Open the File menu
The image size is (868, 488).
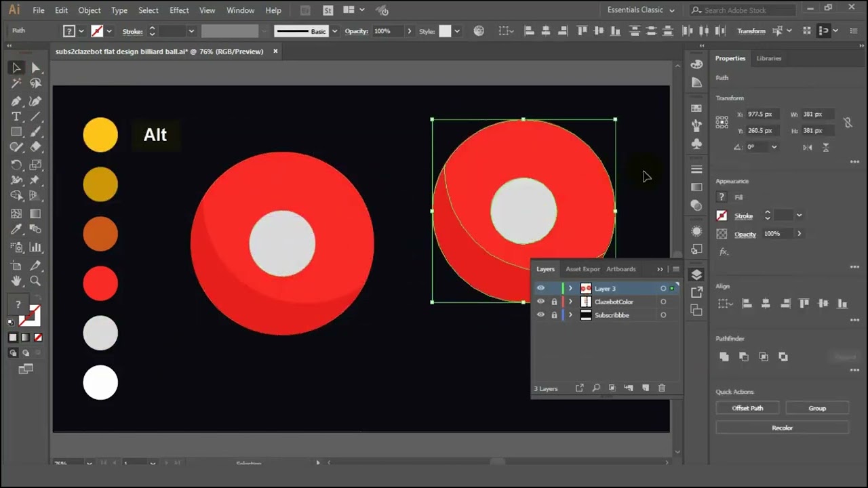[x=39, y=10]
